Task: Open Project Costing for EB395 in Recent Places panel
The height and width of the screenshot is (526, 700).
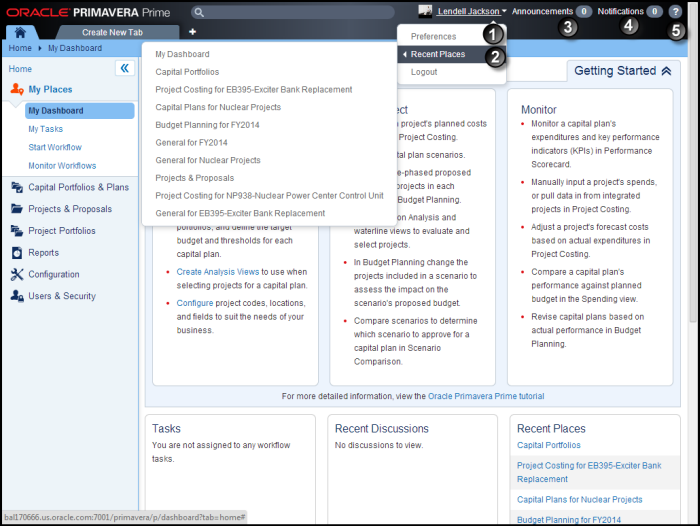Action: coord(589,472)
